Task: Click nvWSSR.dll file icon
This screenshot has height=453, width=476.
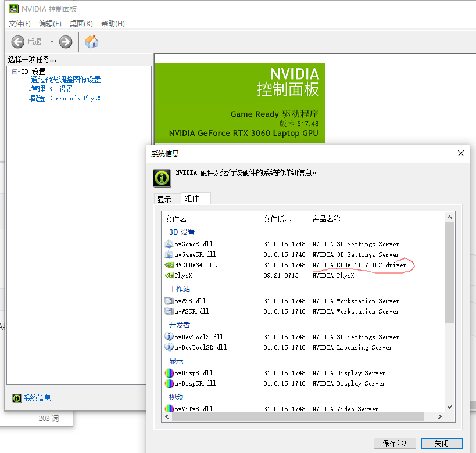Action: pyautogui.click(x=169, y=311)
